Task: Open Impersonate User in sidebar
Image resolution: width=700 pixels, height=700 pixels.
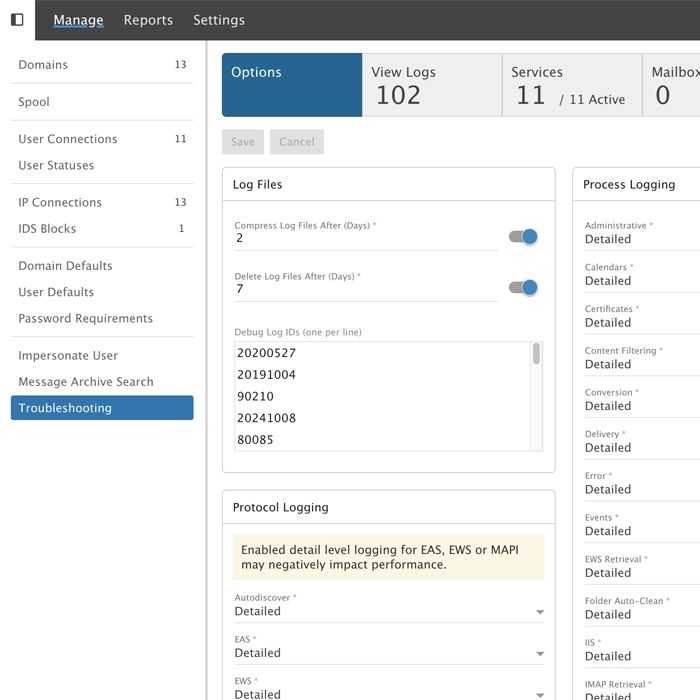Action: click(x=102, y=355)
